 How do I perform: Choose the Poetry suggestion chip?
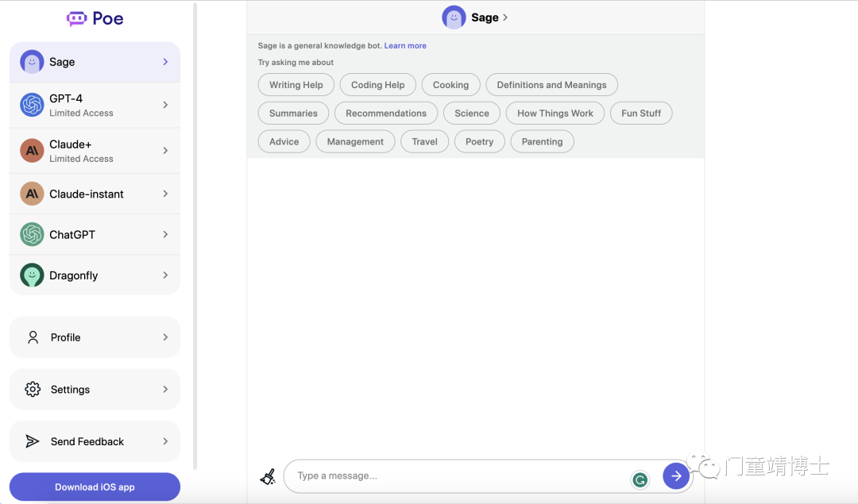pyautogui.click(x=479, y=141)
